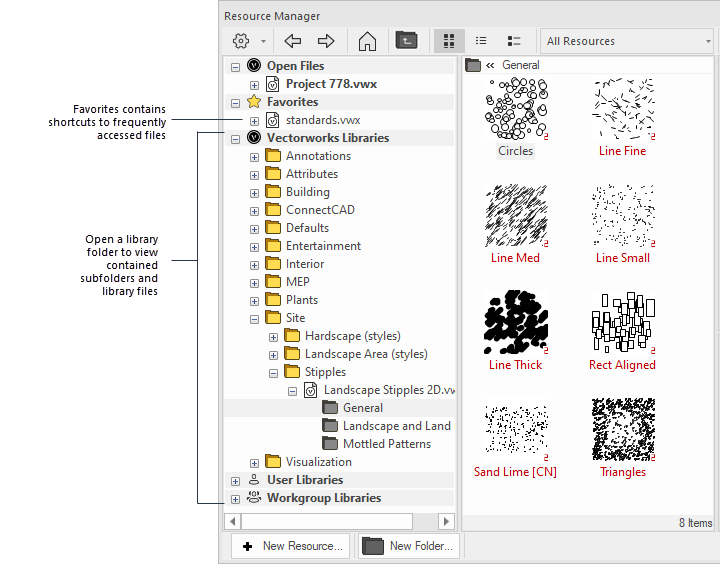Image resolution: width=720 pixels, height=564 pixels.
Task: Click the standards.vwx favorite file icon
Action: (273, 120)
